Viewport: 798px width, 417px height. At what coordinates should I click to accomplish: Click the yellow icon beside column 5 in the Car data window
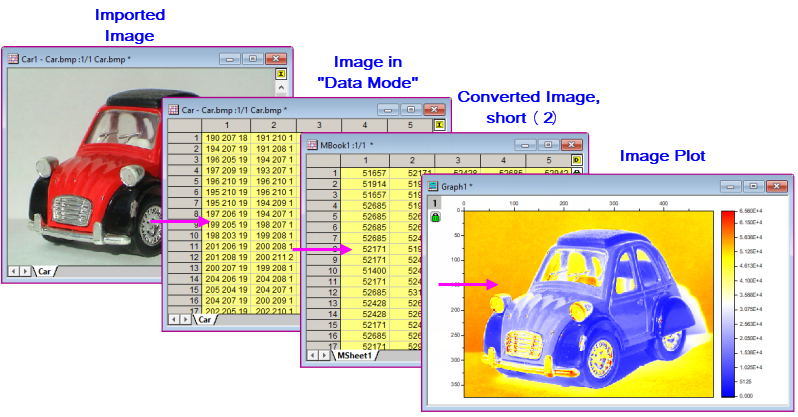click(439, 124)
